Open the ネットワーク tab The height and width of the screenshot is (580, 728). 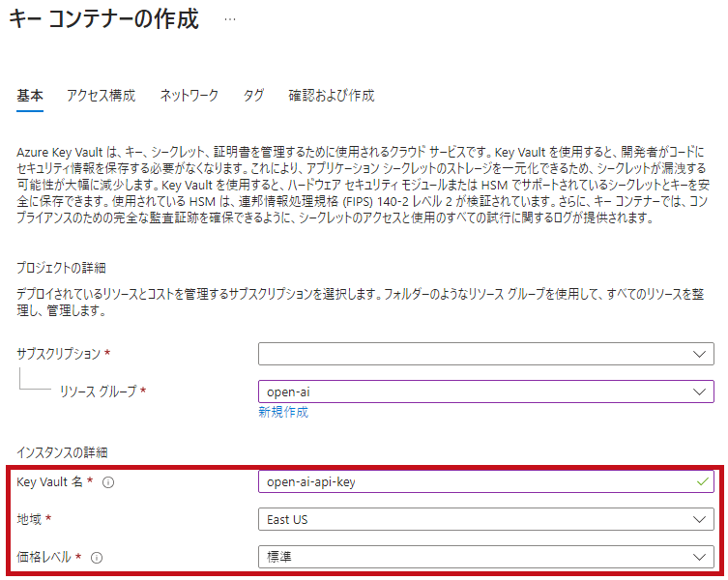189,96
